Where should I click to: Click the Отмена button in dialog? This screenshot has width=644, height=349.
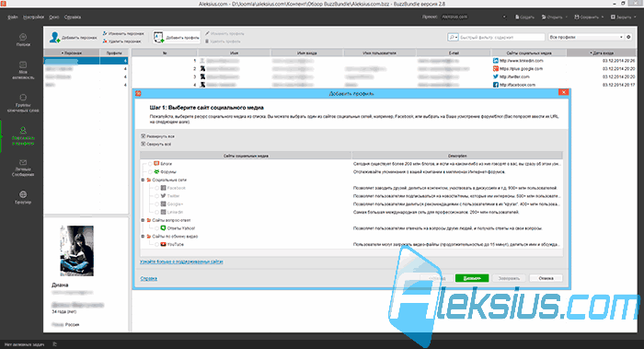[x=546, y=278]
